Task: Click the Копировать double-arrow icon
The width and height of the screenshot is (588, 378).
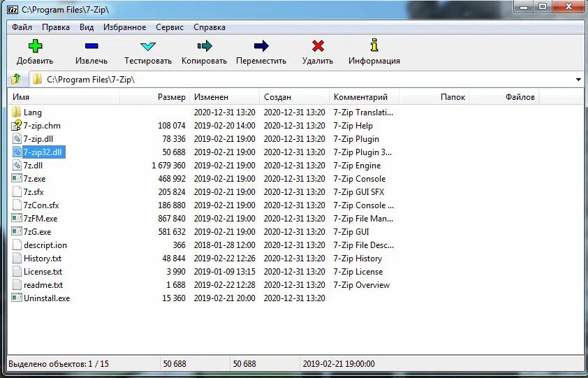Action: 205,46
